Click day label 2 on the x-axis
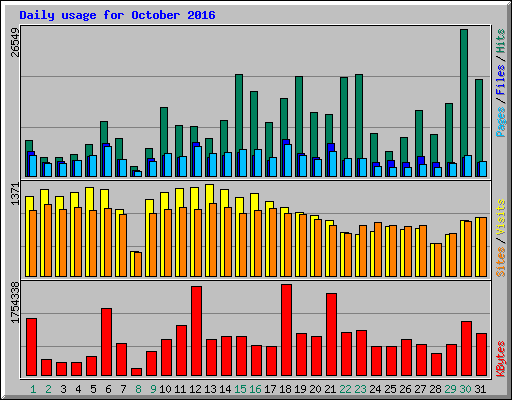 [48, 389]
